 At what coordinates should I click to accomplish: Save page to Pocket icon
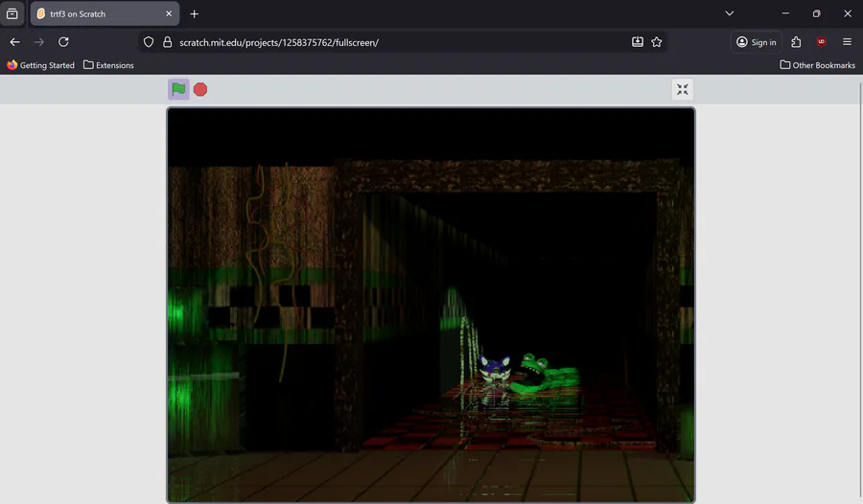point(638,42)
